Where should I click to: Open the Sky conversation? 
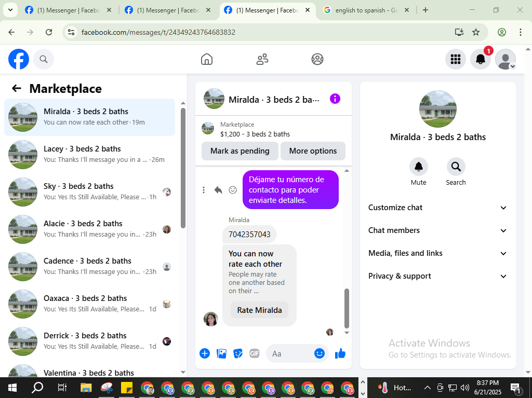point(89,192)
